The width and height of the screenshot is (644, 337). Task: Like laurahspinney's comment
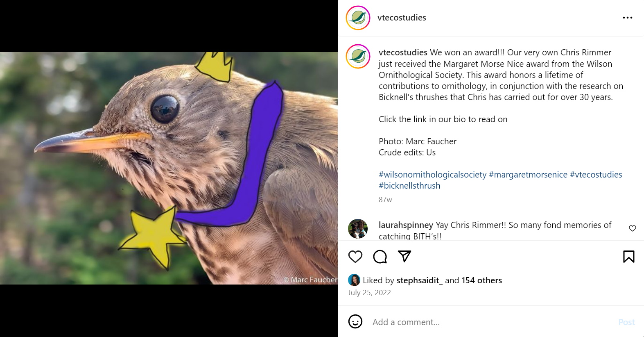pos(632,228)
